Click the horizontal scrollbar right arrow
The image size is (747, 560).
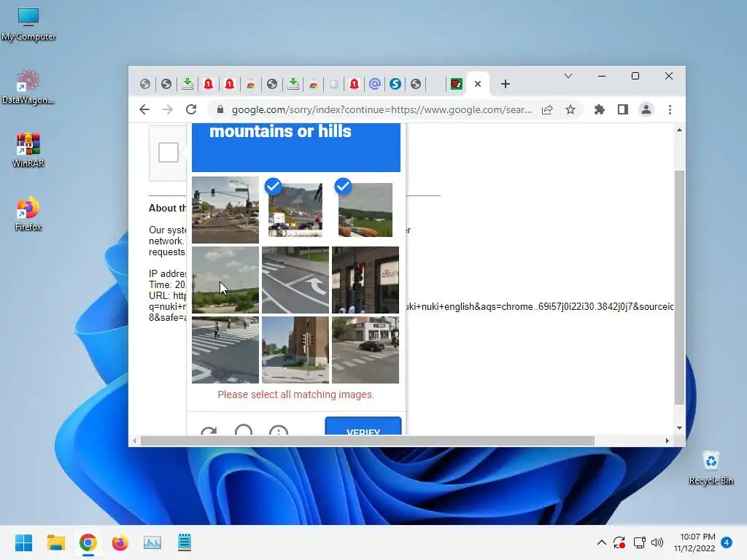click(667, 441)
